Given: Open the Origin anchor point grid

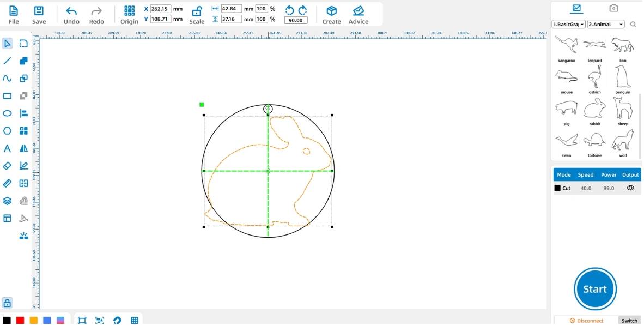Looking at the screenshot, I should click(x=129, y=15).
